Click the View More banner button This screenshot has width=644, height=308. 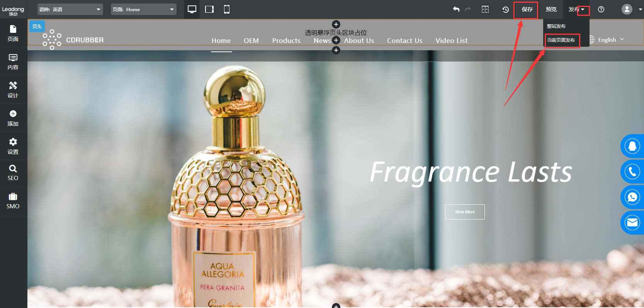(465, 212)
